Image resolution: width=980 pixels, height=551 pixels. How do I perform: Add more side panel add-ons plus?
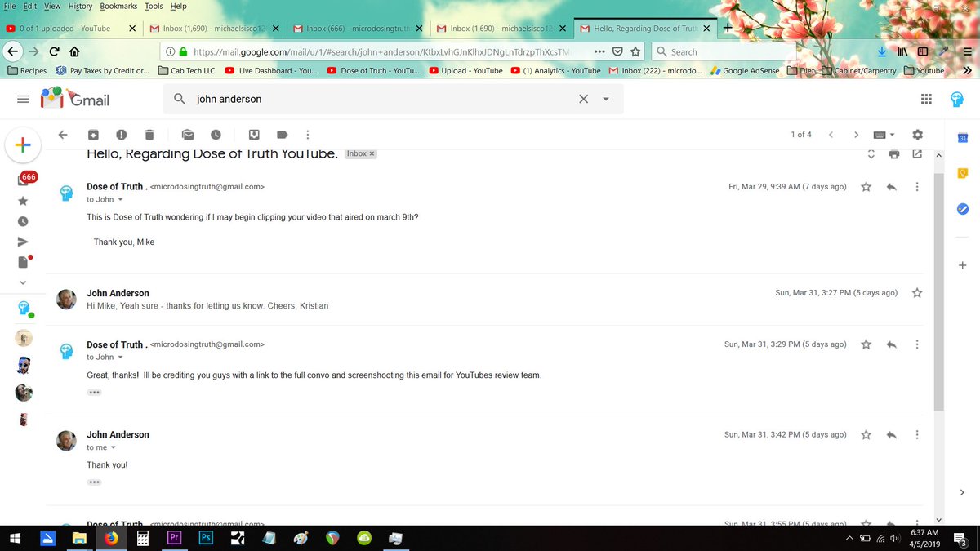pyautogui.click(x=962, y=265)
